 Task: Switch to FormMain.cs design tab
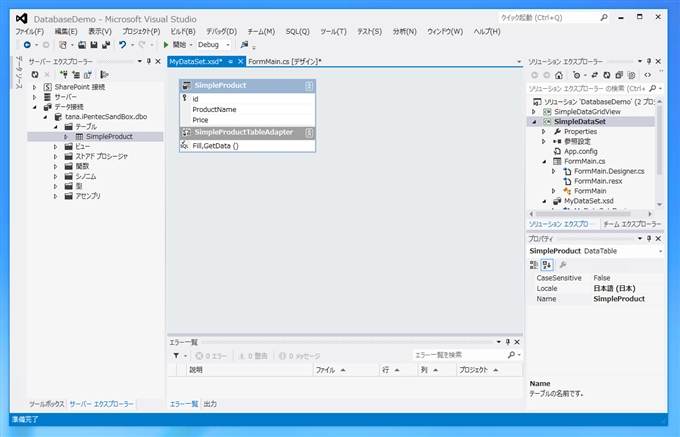pos(284,62)
